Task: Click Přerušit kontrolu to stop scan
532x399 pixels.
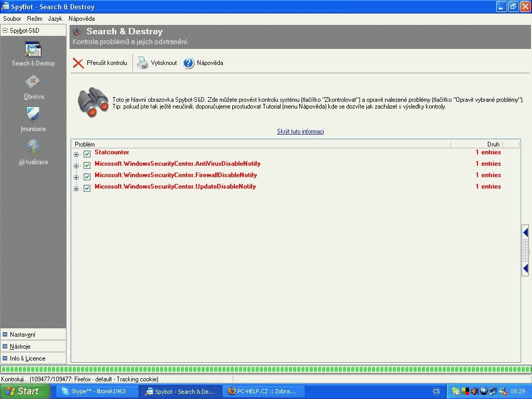Action: 107,63
